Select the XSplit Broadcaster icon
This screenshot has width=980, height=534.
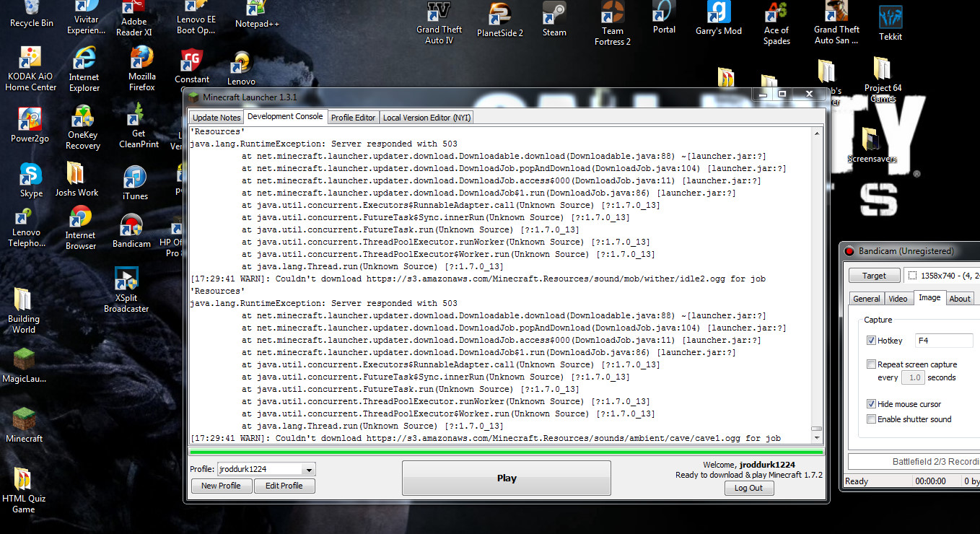pyautogui.click(x=126, y=291)
